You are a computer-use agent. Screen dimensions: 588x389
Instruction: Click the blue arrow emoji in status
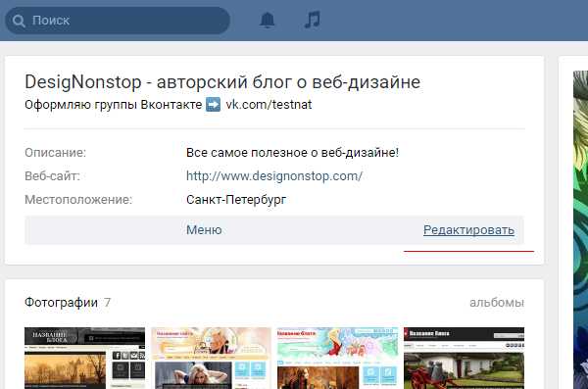(x=214, y=104)
